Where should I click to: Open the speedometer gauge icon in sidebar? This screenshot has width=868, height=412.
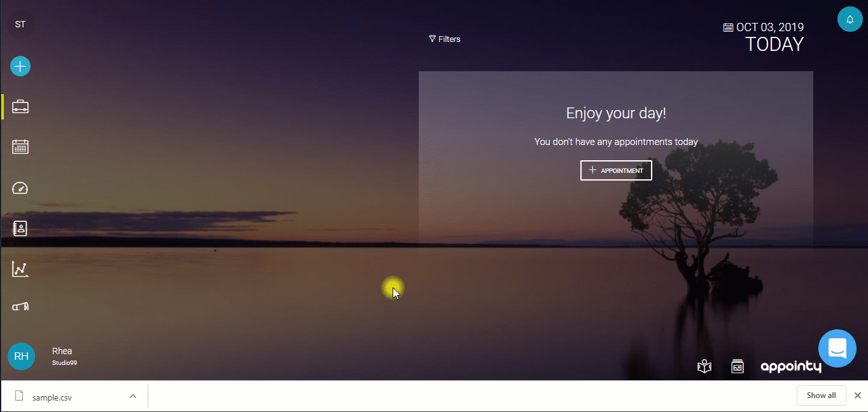[20, 188]
